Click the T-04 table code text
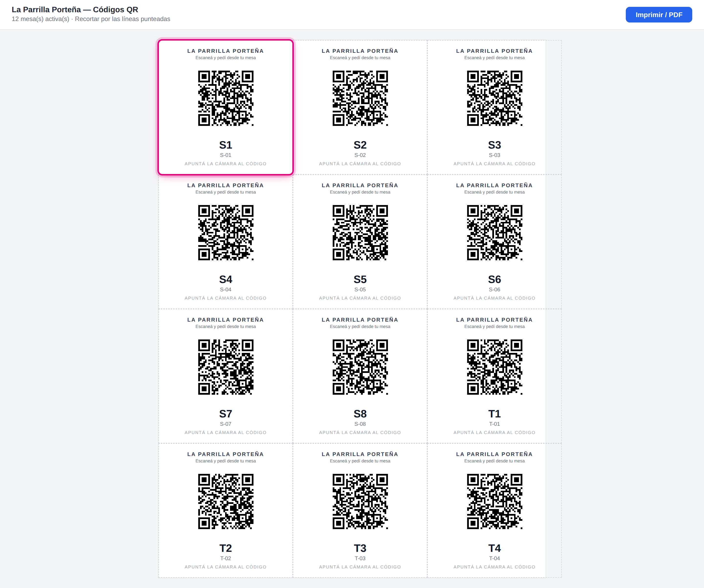The image size is (704, 588). (495, 558)
